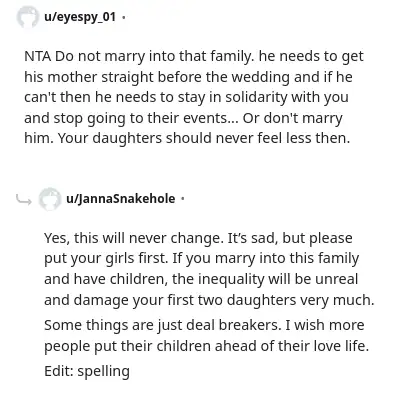The image size is (400, 407).
Task: Click the dot separator after u/eyespy_01
Action: pos(124,17)
